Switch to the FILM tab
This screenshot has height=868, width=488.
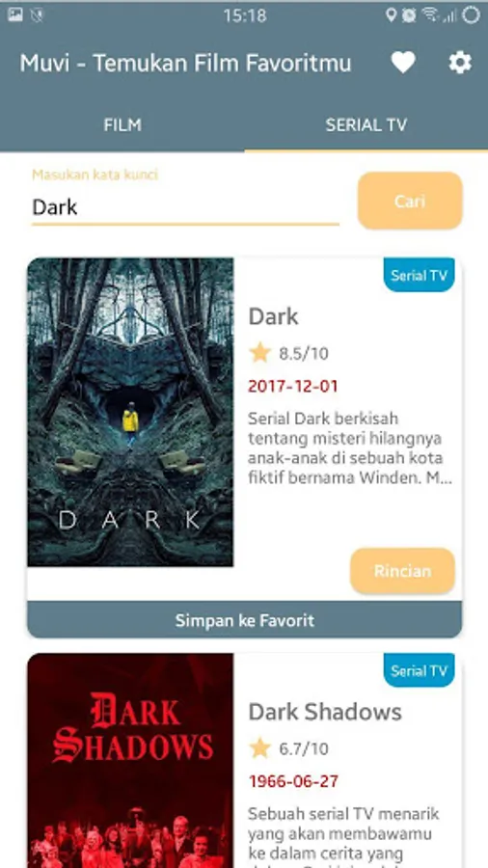122,125
